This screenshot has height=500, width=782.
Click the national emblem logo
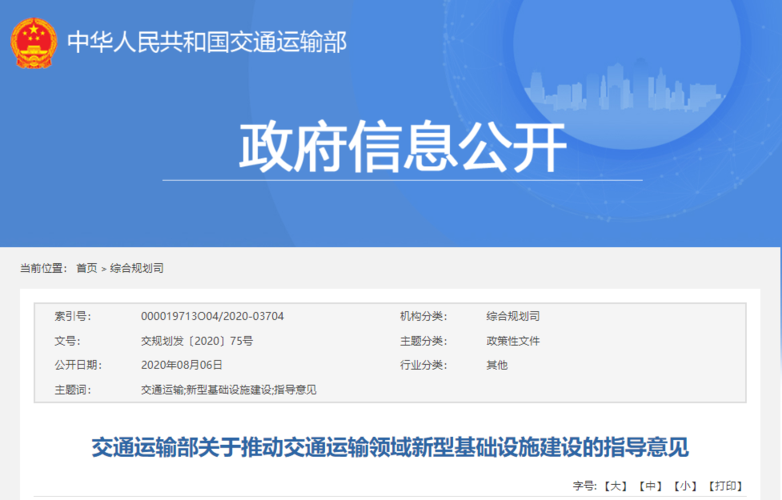click(34, 42)
